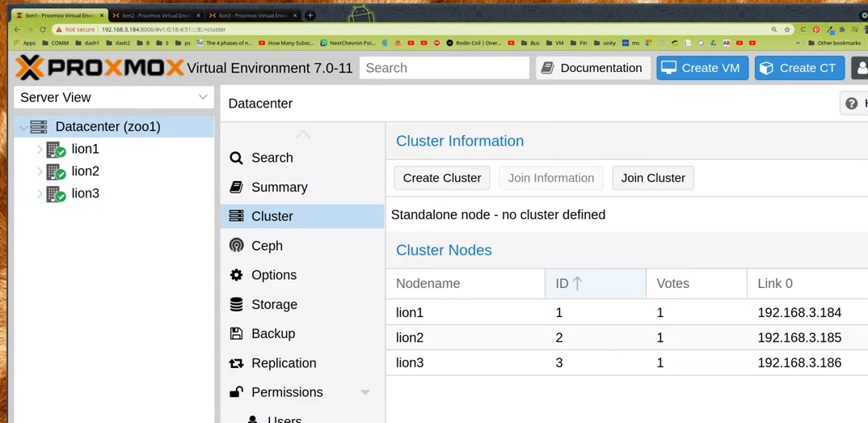This screenshot has height=423, width=868.
Task: Expand the lion1 tree node
Action: pyautogui.click(x=40, y=150)
